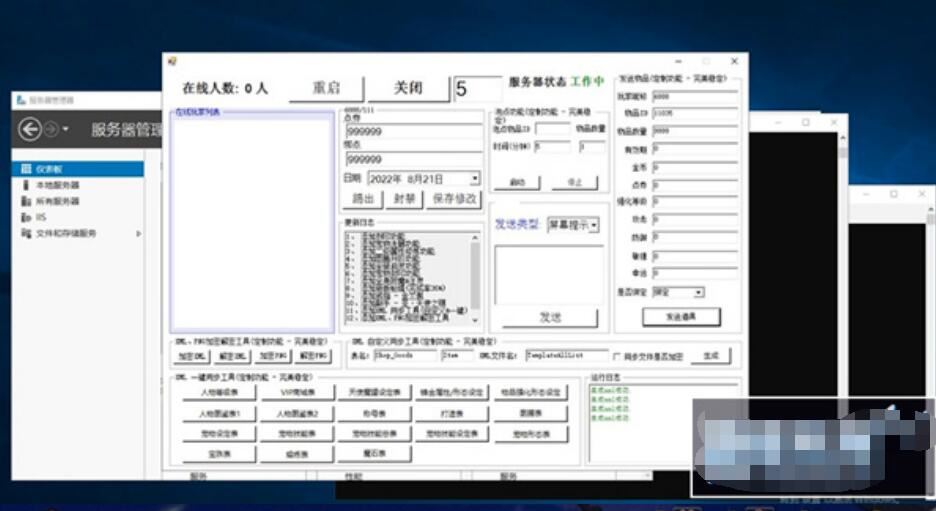
Task: Click the forward arrow in Server Manager
Action: coord(50,129)
